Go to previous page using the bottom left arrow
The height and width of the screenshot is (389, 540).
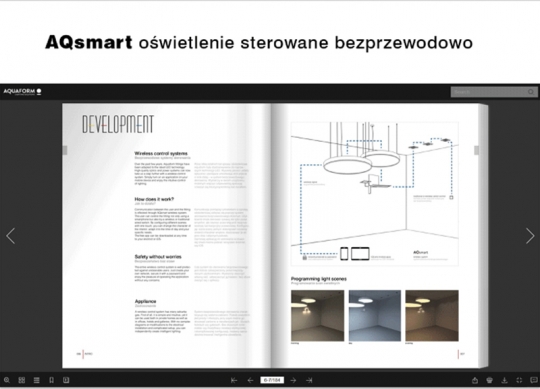click(250, 380)
